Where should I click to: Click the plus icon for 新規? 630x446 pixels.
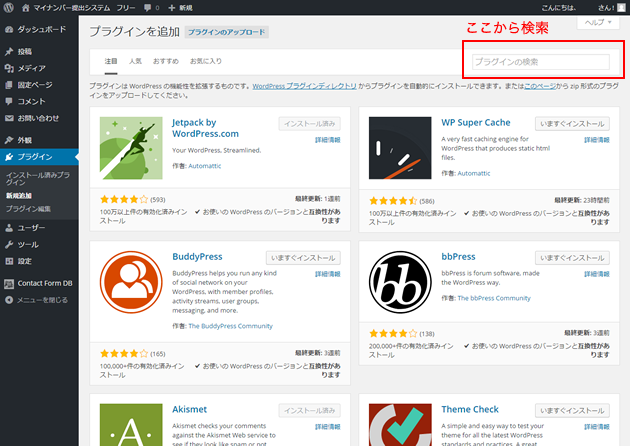click(172, 8)
